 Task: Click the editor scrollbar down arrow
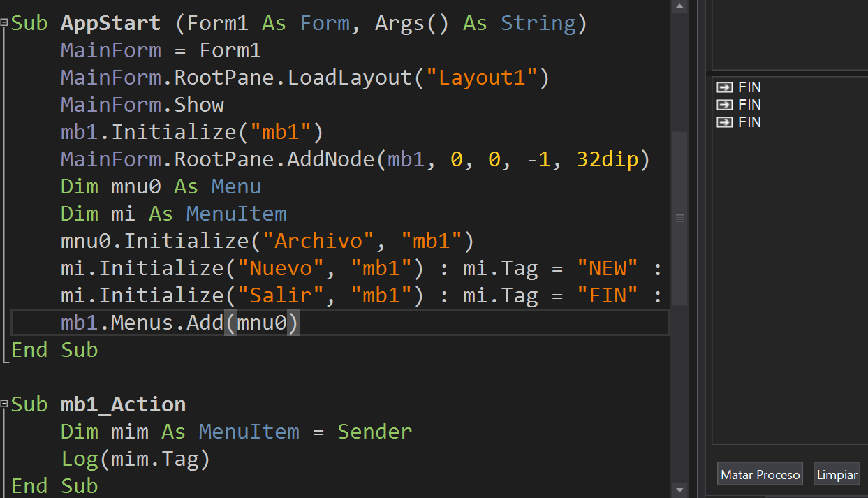pyautogui.click(x=679, y=490)
